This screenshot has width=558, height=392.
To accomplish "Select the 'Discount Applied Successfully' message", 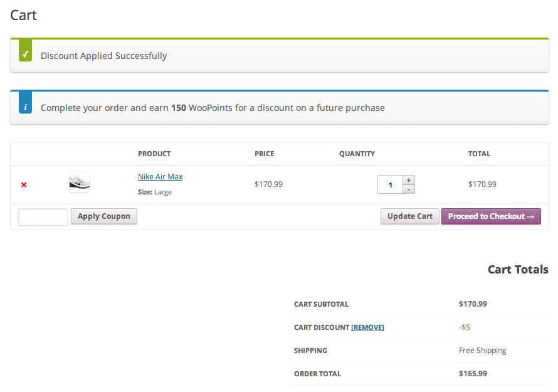I will tap(103, 56).
